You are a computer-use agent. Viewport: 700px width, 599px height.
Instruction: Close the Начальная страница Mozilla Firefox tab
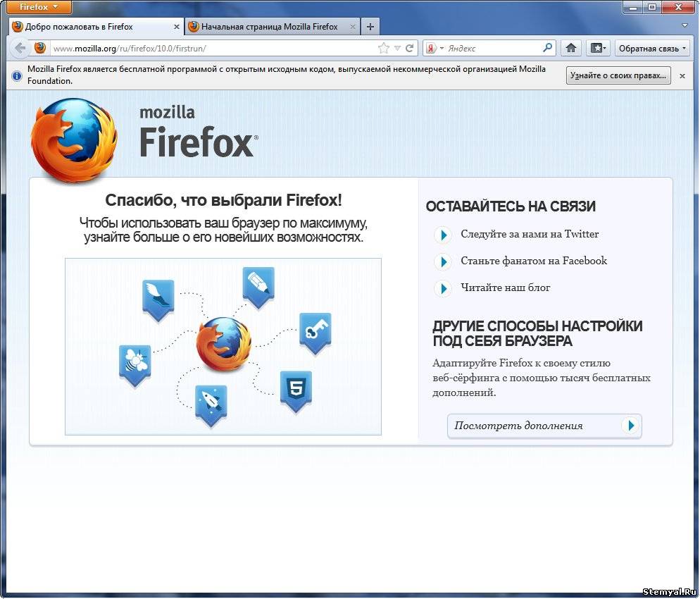pos(353,27)
